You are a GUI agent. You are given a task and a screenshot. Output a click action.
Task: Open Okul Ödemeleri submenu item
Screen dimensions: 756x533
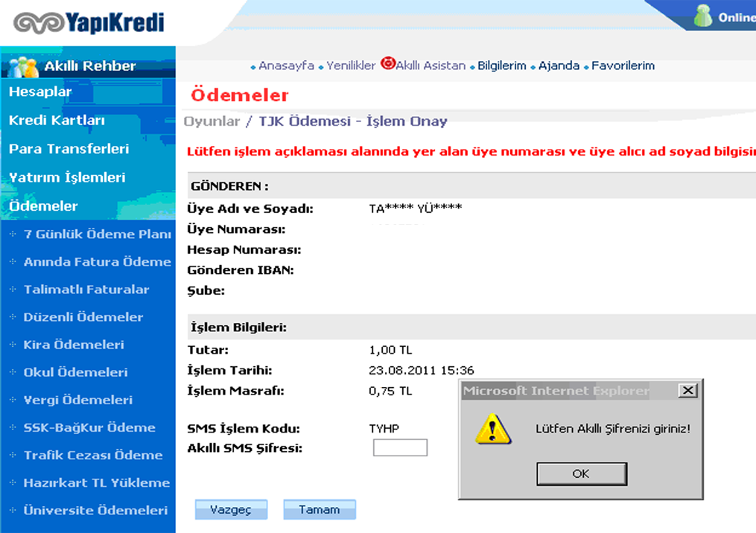pos(76,372)
